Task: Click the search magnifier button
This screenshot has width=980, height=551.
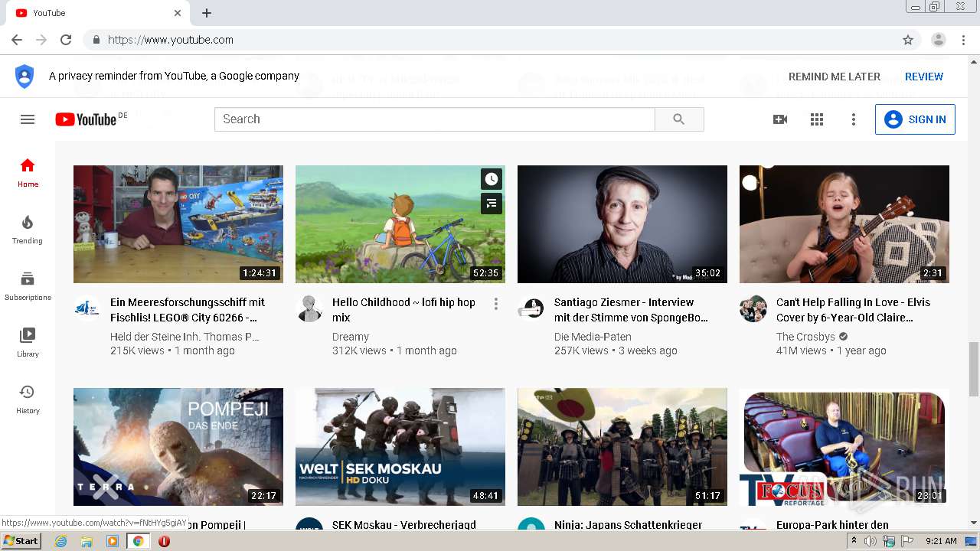Action: (x=679, y=119)
